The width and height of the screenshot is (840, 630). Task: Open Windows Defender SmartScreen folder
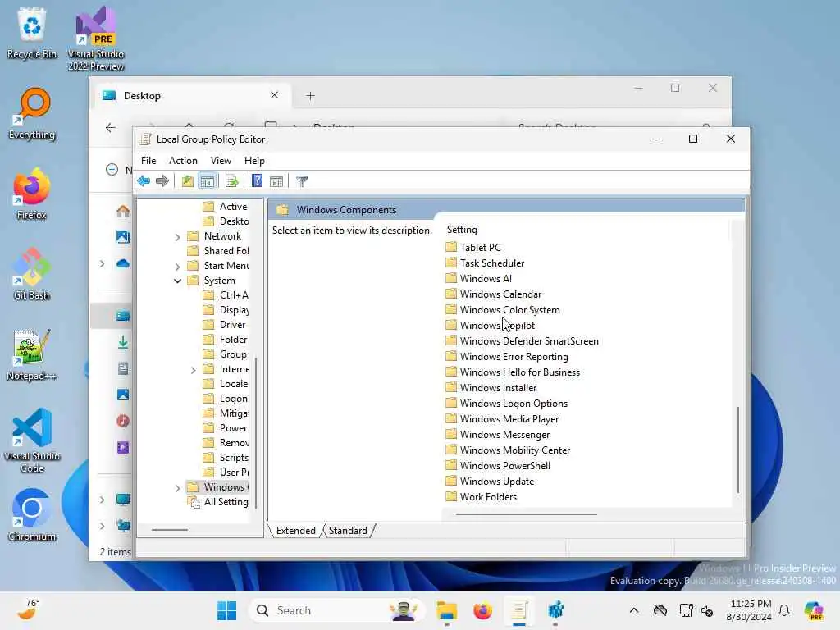(x=522, y=340)
